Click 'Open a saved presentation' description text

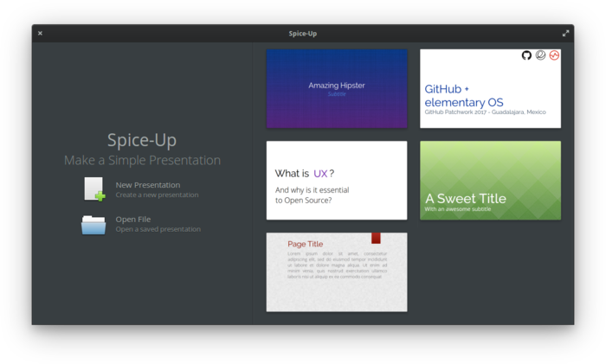[158, 229]
